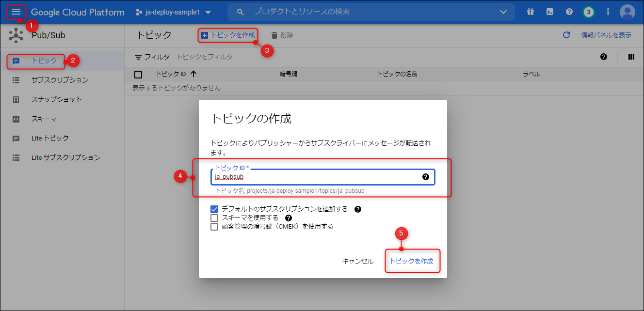
Task: Activate Cloud Shell terminal icon
Action: coord(550,12)
